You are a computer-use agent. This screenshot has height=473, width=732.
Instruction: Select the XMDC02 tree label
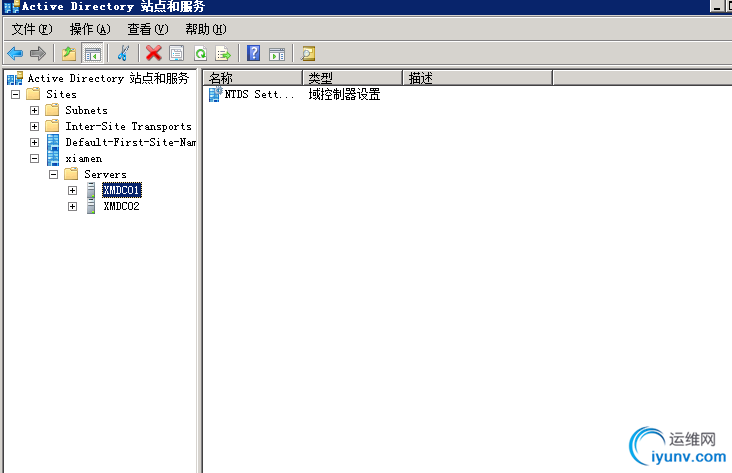pos(121,206)
